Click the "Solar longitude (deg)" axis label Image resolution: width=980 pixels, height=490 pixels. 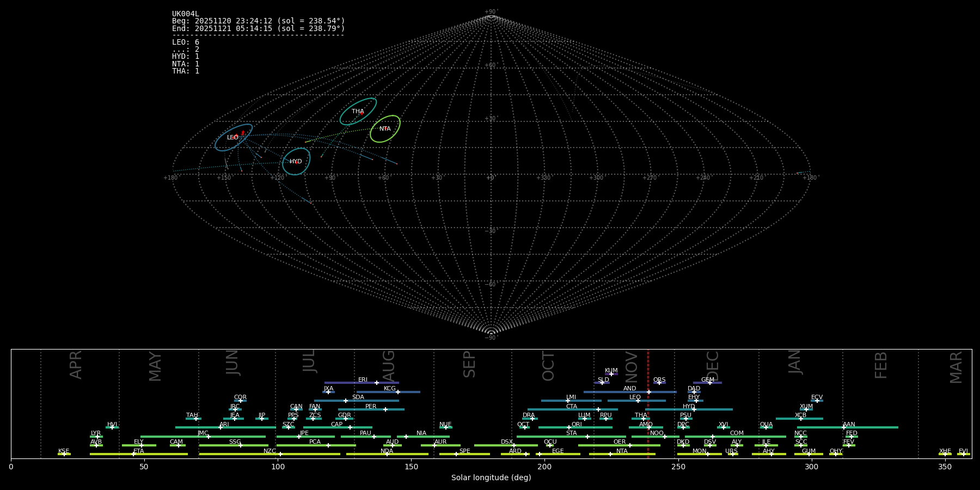tap(491, 477)
